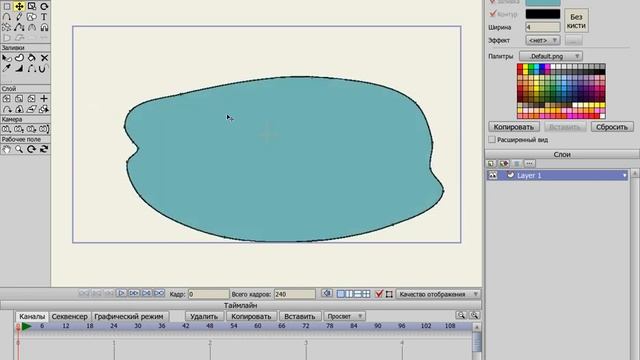Image resolution: width=640 pixels, height=360 pixels.
Task: Open the Качество отображения dropdown
Action: pyautogui.click(x=438, y=294)
